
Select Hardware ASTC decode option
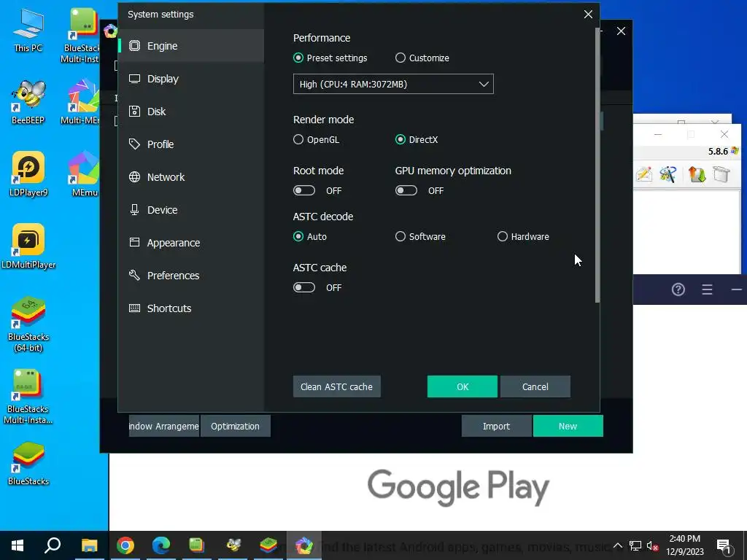502,237
